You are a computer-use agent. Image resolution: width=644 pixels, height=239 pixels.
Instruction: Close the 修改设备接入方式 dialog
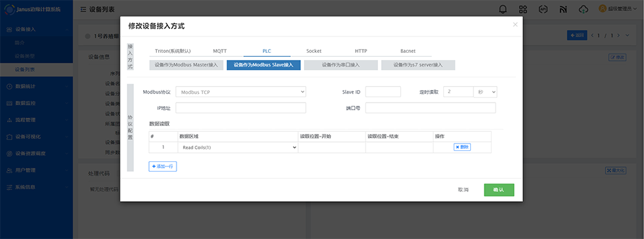coord(515,25)
